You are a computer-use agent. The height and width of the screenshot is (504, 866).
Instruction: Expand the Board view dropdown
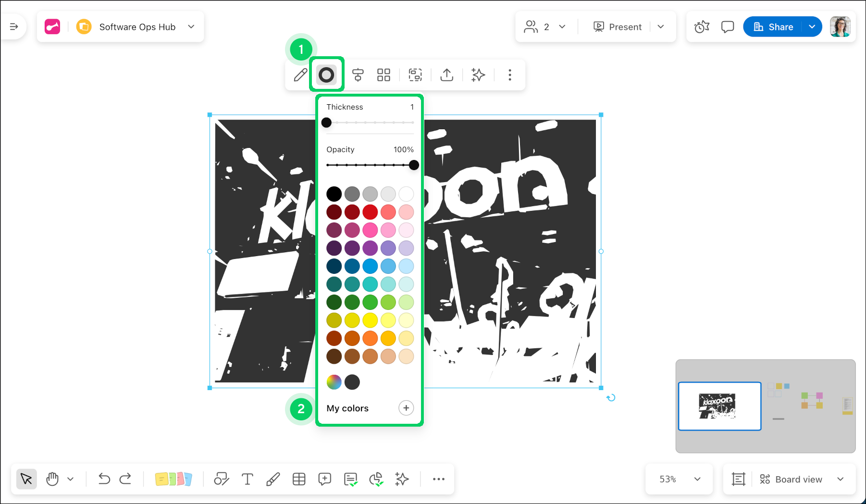point(840,479)
